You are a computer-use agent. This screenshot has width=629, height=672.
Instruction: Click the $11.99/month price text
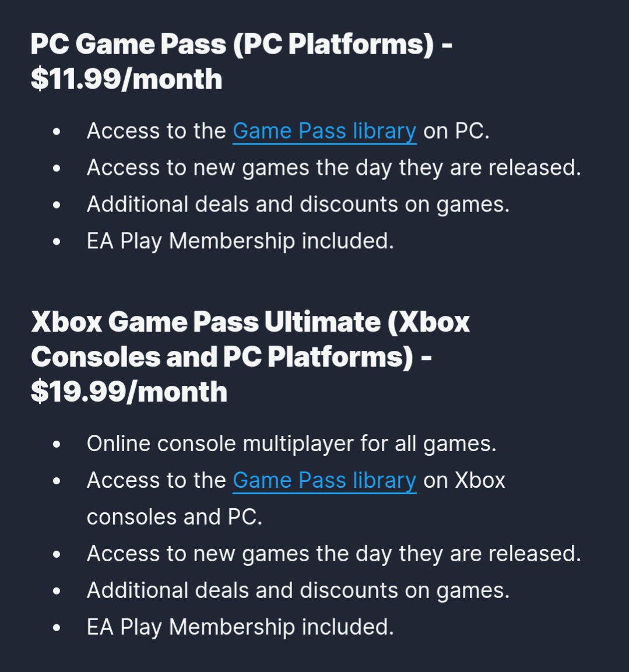(126, 79)
